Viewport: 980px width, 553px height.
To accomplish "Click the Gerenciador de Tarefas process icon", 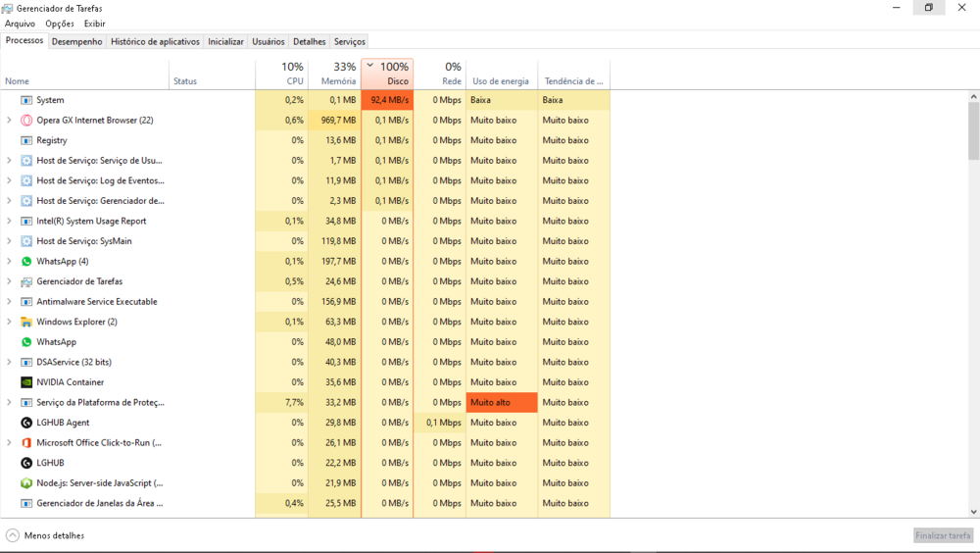I will click(x=26, y=281).
